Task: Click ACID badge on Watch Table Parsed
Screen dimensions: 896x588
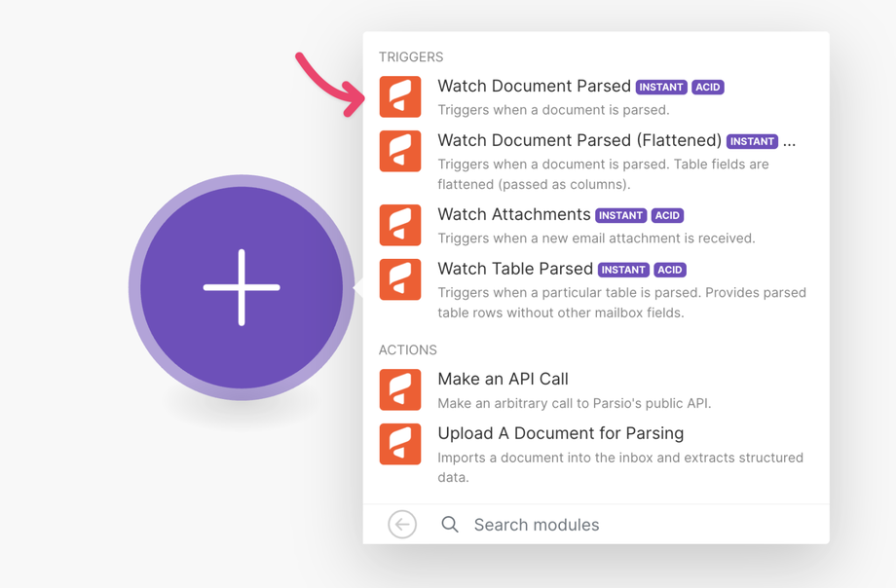Action: point(670,270)
